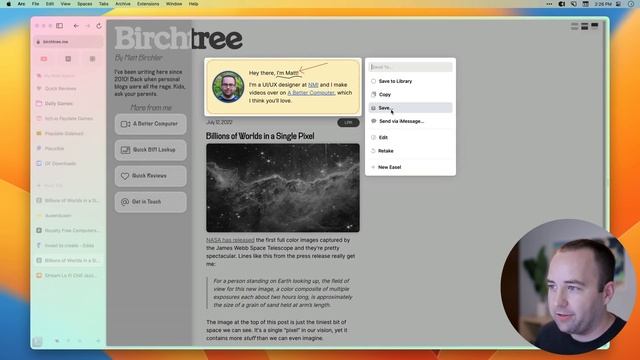Click the rightmost layout icon at page top
Image resolution: width=640 pixels, height=360 pixels.
point(595,26)
